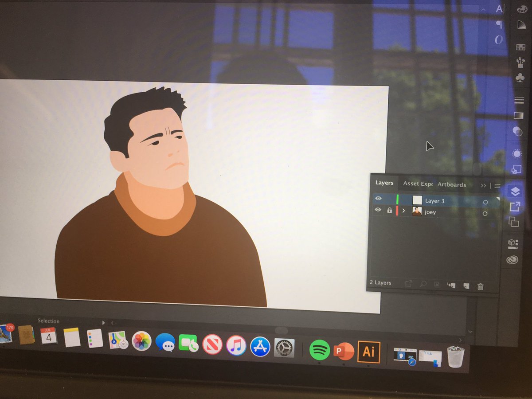
Task: Open the Transparency panel circles icon
Action: pos(517,131)
